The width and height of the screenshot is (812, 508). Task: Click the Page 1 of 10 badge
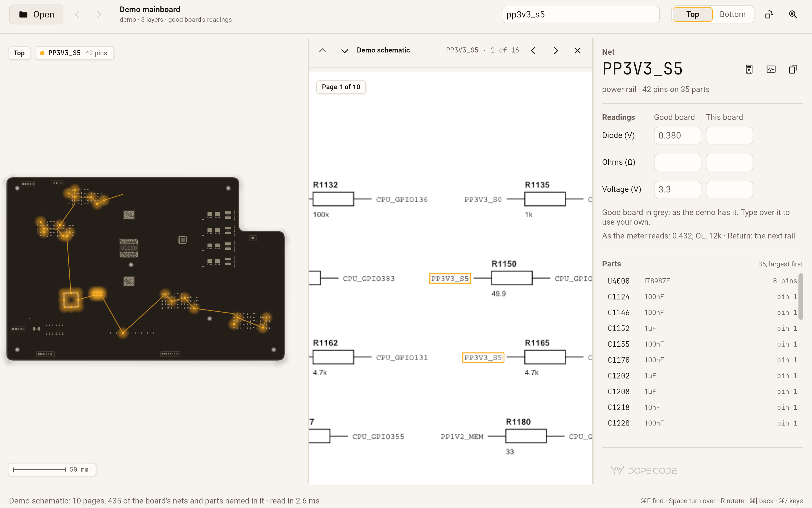tap(341, 87)
